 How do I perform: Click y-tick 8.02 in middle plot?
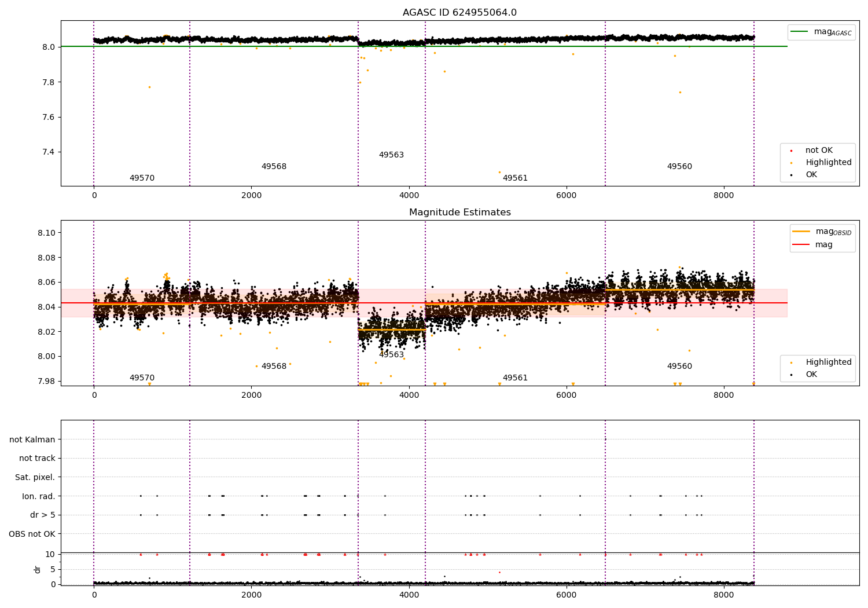46,332
